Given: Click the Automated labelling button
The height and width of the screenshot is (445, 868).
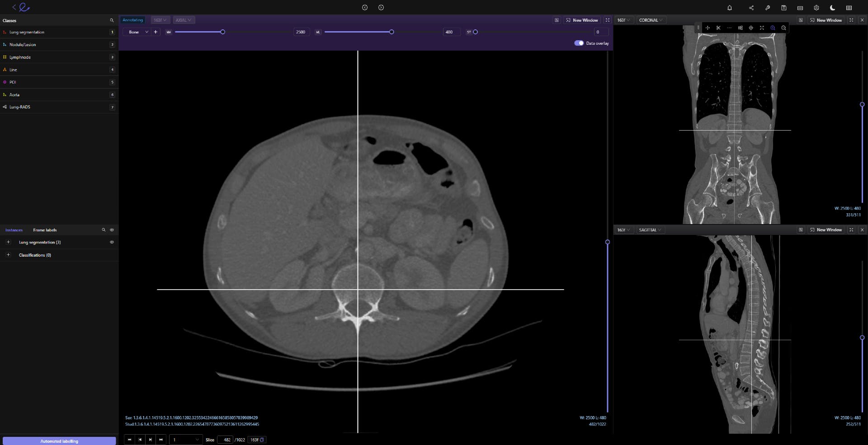Looking at the screenshot, I should (x=59, y=441).
